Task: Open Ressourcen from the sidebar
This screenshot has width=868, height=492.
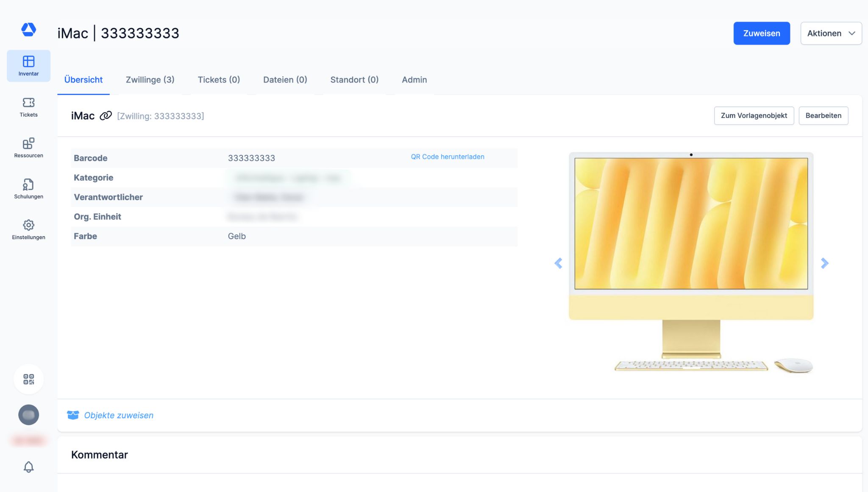Action: (28, 148)
